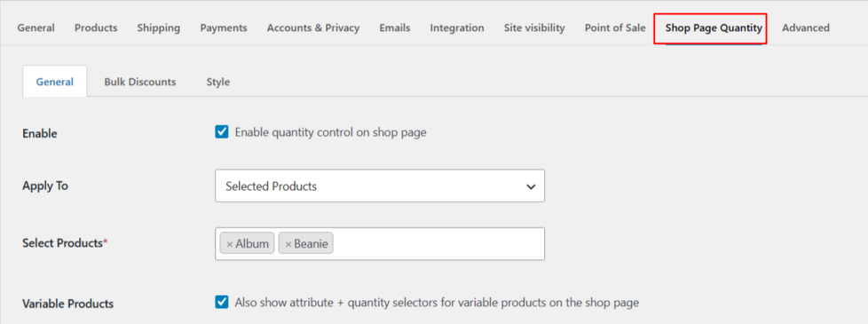Select the General sub-tab
Screen dimensions: 868x324
[x=55, y=82]
